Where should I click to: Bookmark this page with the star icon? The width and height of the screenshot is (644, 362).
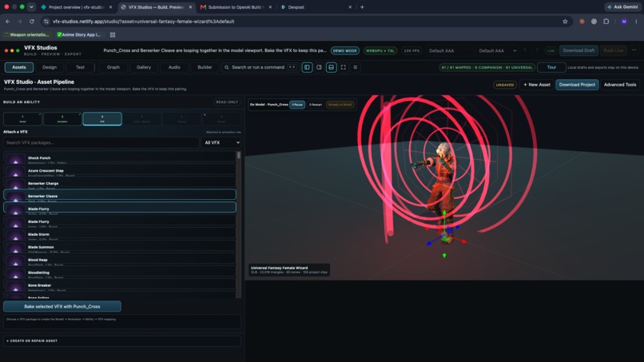(565, 22)
